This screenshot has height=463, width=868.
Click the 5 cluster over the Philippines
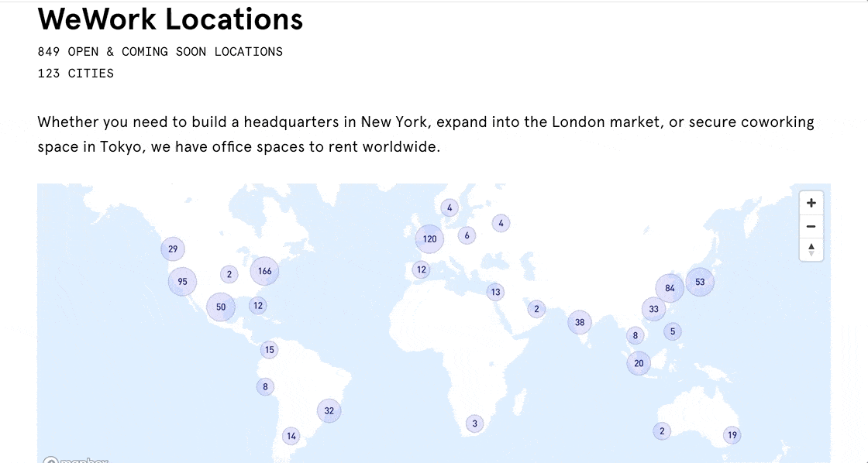click(x=673, y=332)
